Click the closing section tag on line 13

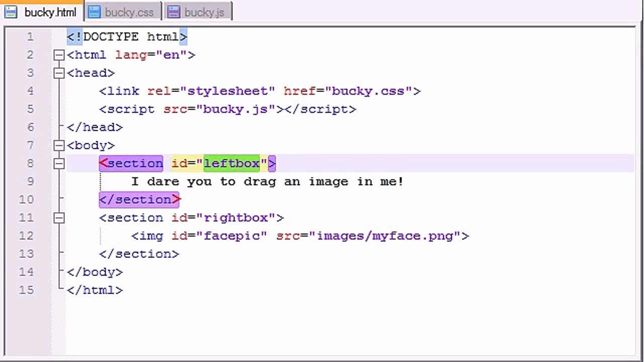click(139, 254)
